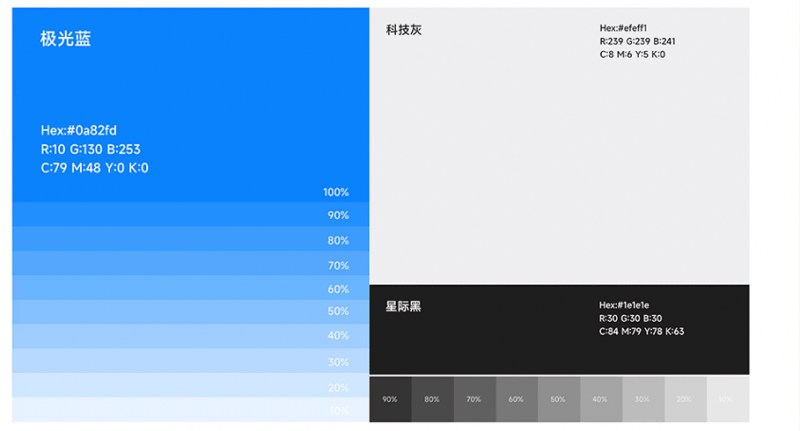Choose the 30% blue tint stripe
The image size is (800, 431).
[190, 360]
